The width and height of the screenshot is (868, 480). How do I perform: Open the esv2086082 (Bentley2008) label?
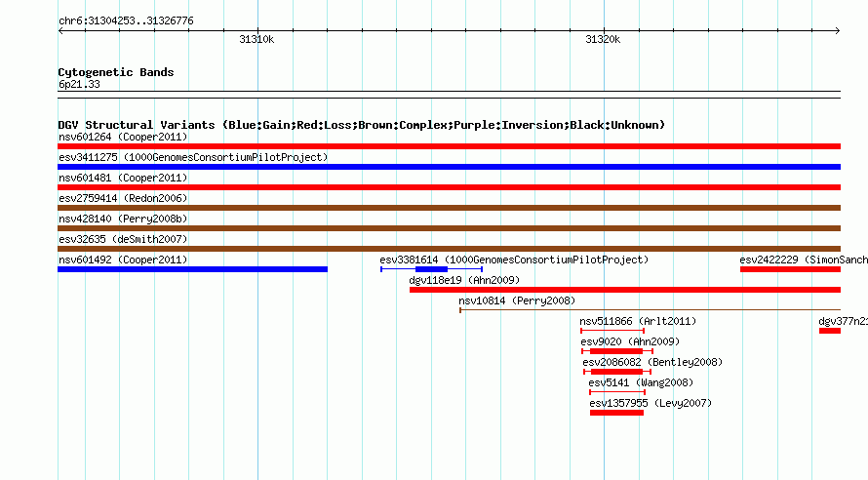[652, 362]
